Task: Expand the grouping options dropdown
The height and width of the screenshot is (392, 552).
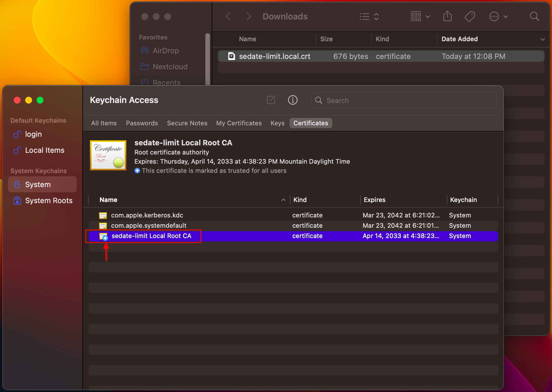Action: coord(420,16)
